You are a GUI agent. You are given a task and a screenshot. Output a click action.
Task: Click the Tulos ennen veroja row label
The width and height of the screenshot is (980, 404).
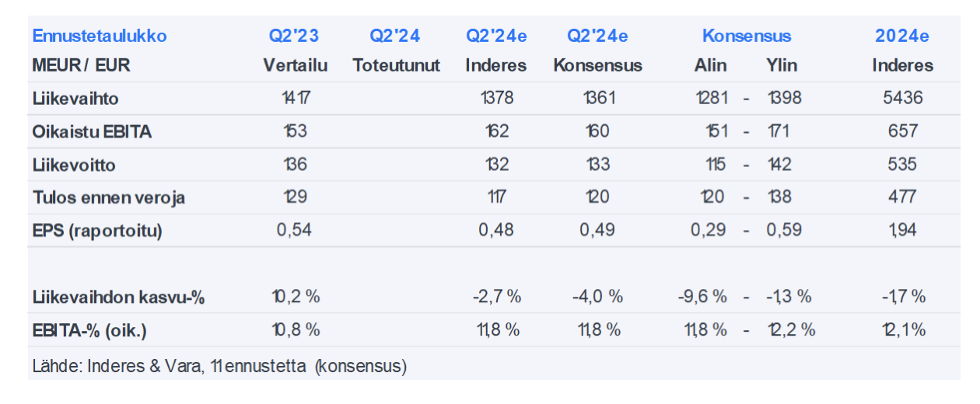[109, 197]
